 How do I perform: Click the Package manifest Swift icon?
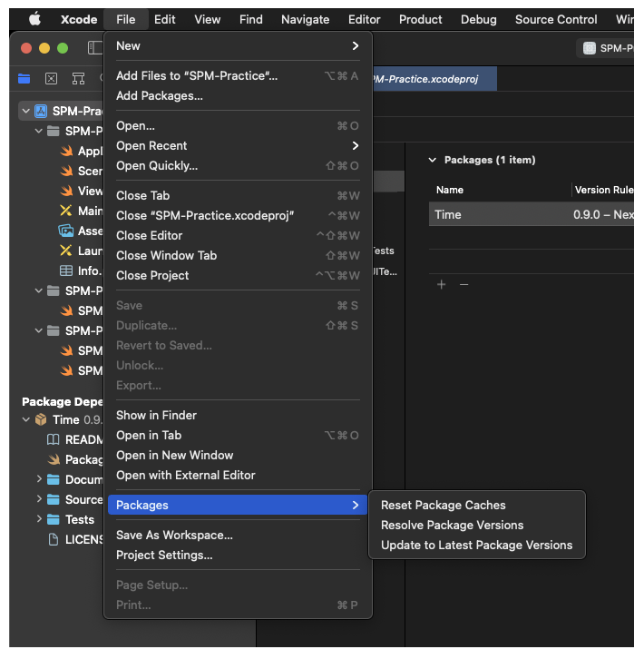pyautogui.click(x=54, y=459)
